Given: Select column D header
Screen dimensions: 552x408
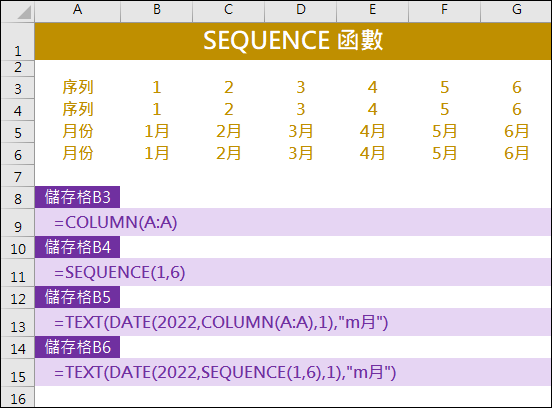Looking at the screenshot, I should coord(300,12).
